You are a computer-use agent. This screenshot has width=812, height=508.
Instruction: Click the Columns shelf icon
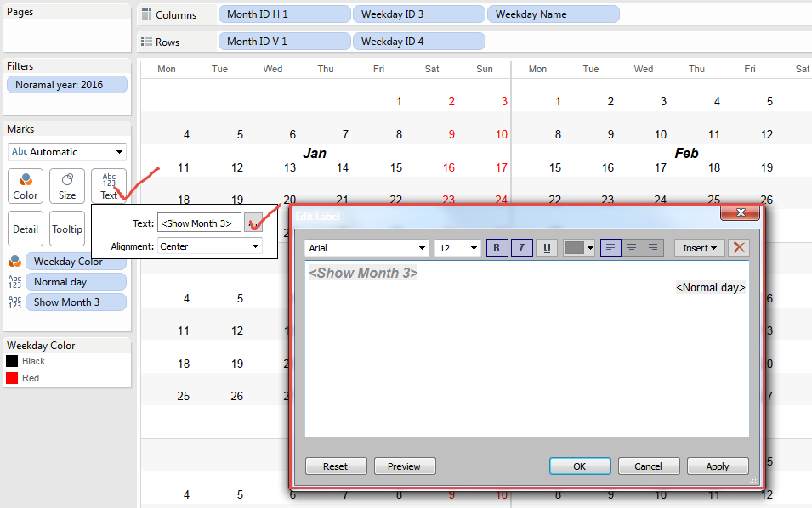click(146, 14)
